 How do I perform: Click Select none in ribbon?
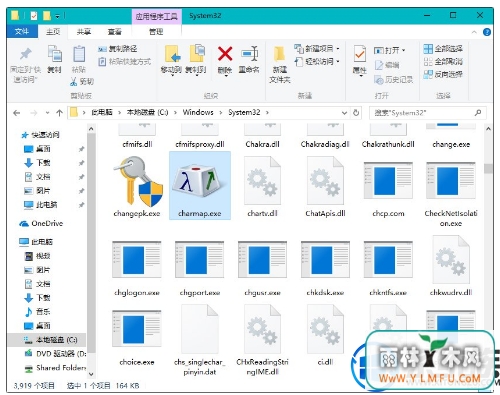443,62
